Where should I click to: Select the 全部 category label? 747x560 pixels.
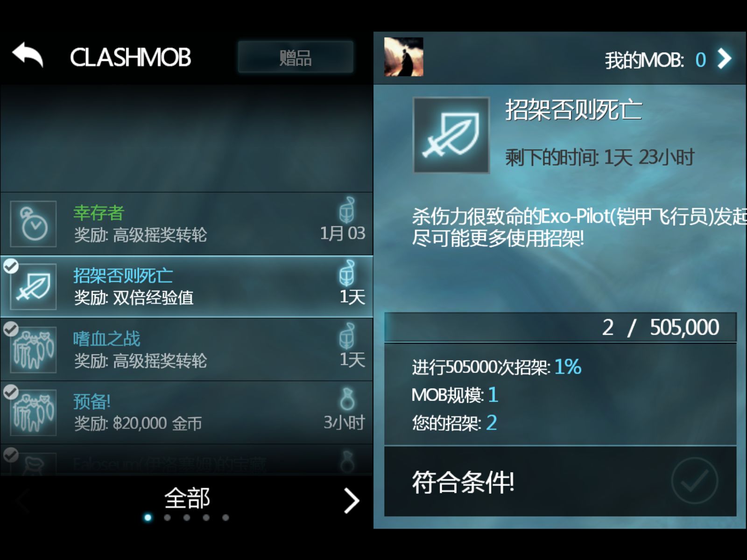point(187,498)
